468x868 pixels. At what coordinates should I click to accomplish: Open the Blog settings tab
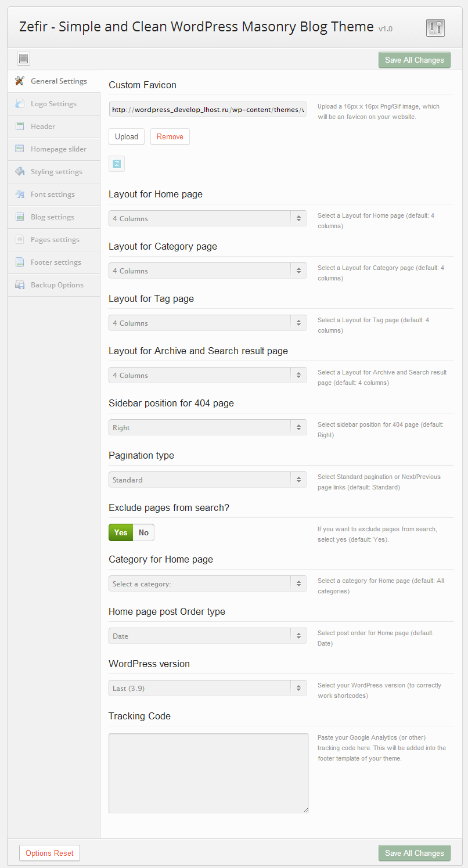point(52,217)
